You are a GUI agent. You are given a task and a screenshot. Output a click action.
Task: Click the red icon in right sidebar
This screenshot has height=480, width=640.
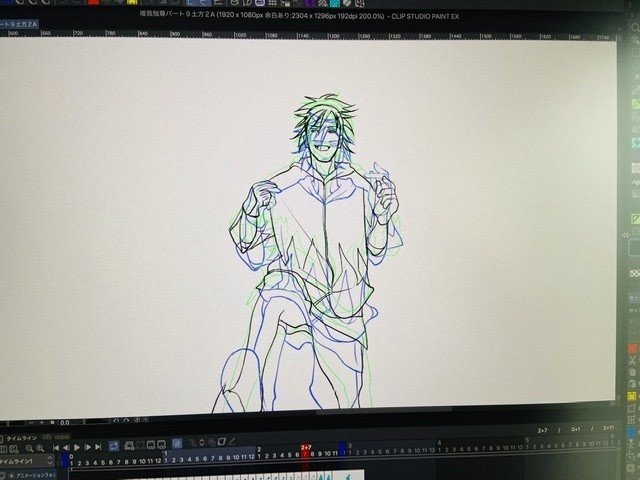point(633,348)
